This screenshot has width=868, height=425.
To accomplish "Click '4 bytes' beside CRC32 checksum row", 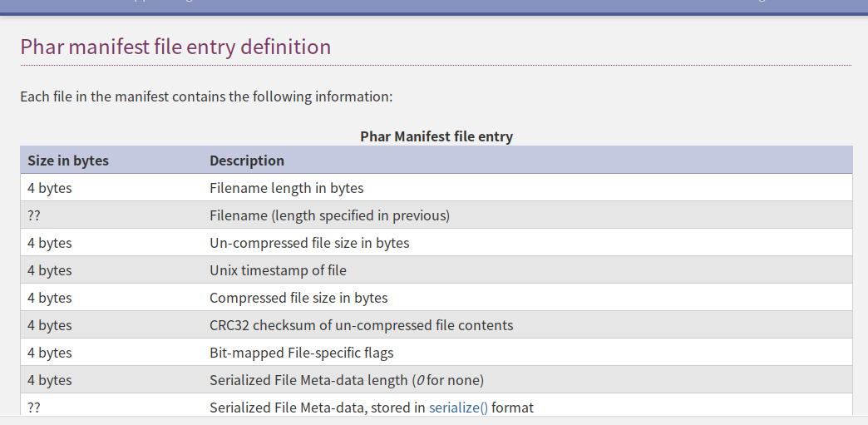I will 49,325.
